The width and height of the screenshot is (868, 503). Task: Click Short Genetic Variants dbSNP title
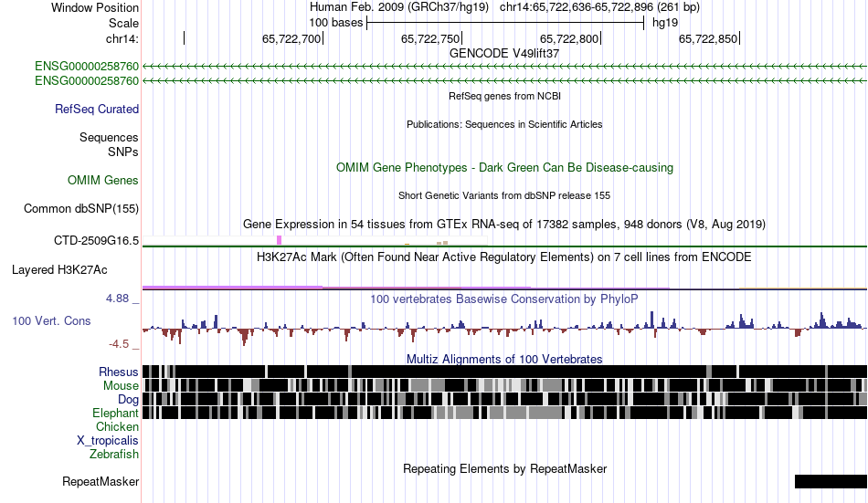pyautogui.click(x=504, y=196)
